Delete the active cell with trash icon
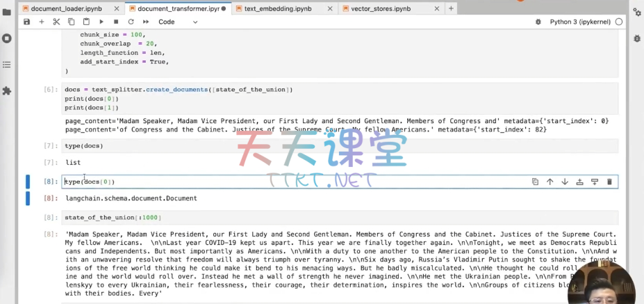Viewport: 644px width, 304px height. [609, 182]
